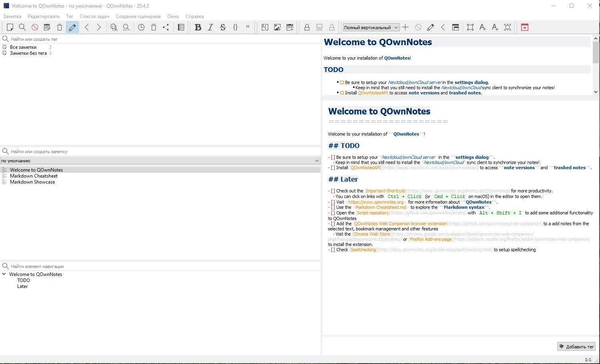Create a new note with the toolbar icon

pyautogui.click(x=10, y=27)
